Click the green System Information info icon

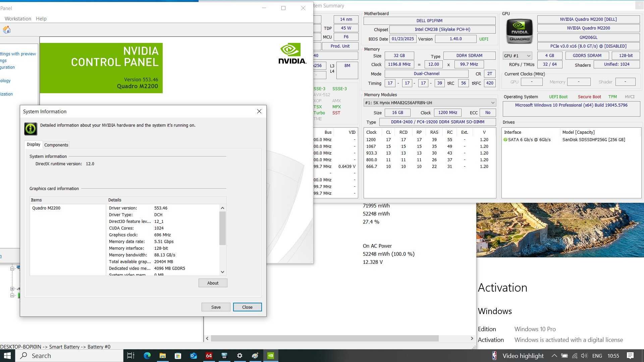click(x=31, y=129)
